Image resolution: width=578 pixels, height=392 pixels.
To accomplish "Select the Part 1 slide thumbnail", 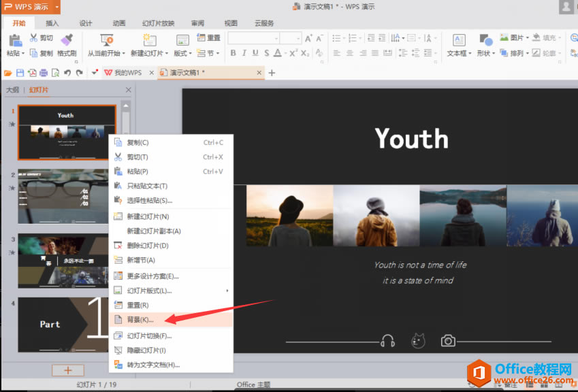I will 63,325.
